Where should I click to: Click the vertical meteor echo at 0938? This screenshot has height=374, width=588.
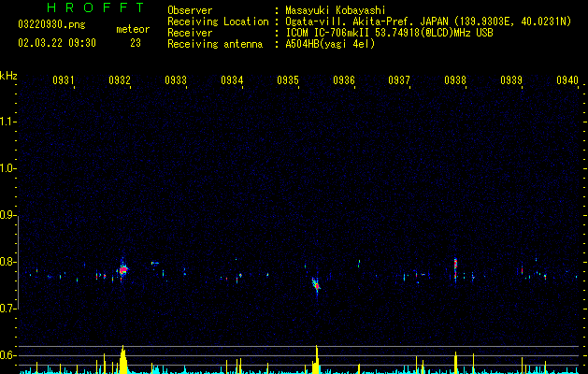click(455, 268)
